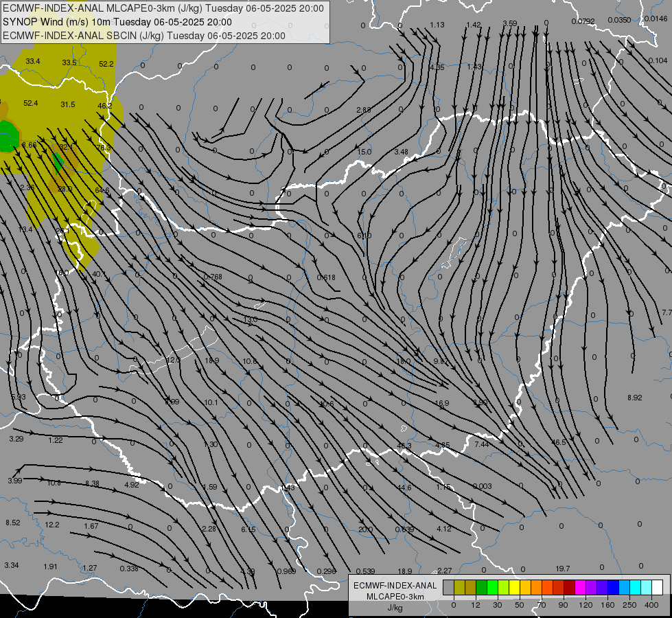
Task: Click the SBCIN title line
Action: [144, 36]
